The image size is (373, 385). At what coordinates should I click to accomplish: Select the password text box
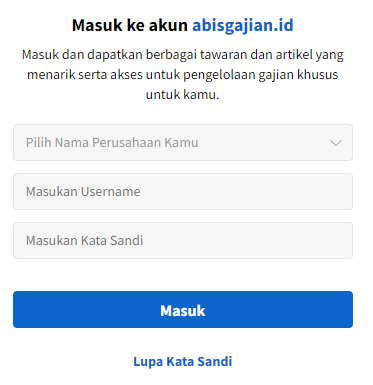point(183,241)
